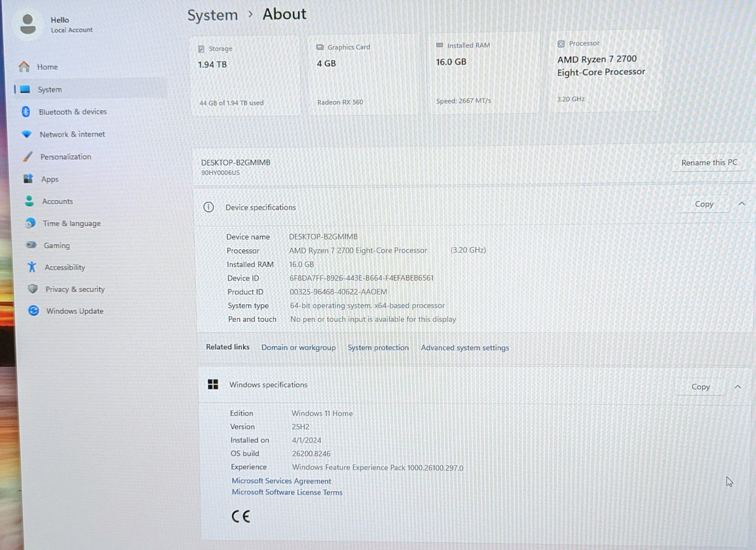Image resolution: width=756 pixels, height=550 pixels.
Task: Select OS build 26200.8246 value
Action: pos(311,454)
